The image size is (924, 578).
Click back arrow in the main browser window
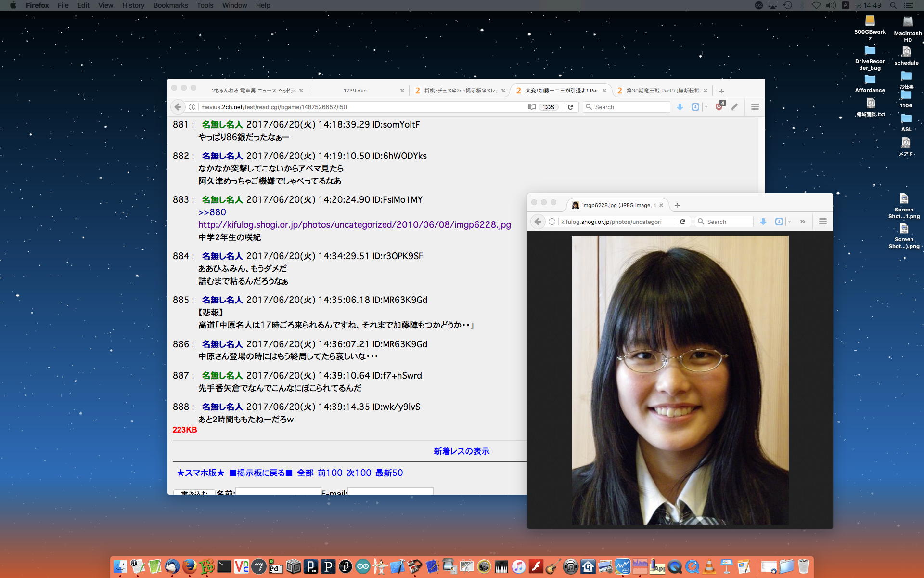pyautogui.click(x=178, y=107)
